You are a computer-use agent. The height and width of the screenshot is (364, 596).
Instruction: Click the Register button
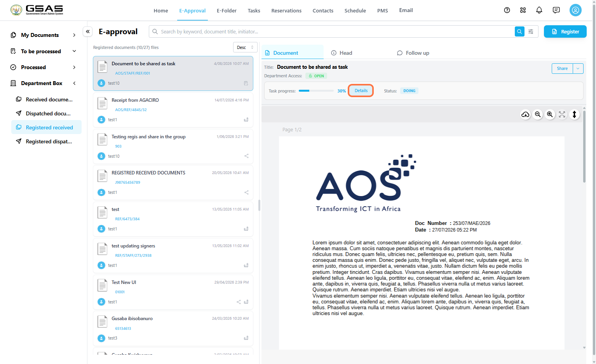[565, 31]
